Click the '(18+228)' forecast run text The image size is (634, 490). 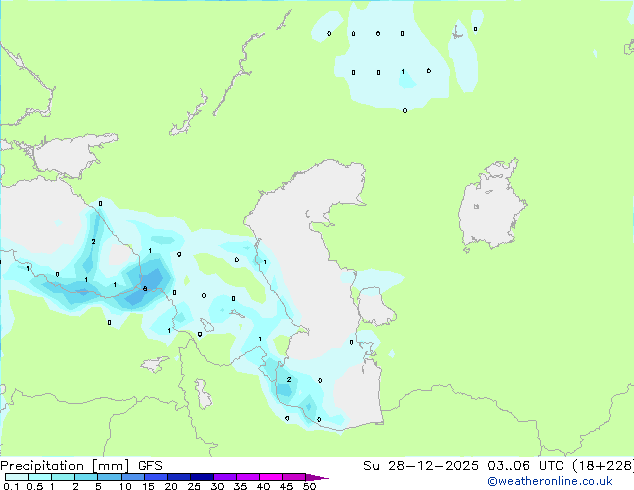(x=602, y=466)
